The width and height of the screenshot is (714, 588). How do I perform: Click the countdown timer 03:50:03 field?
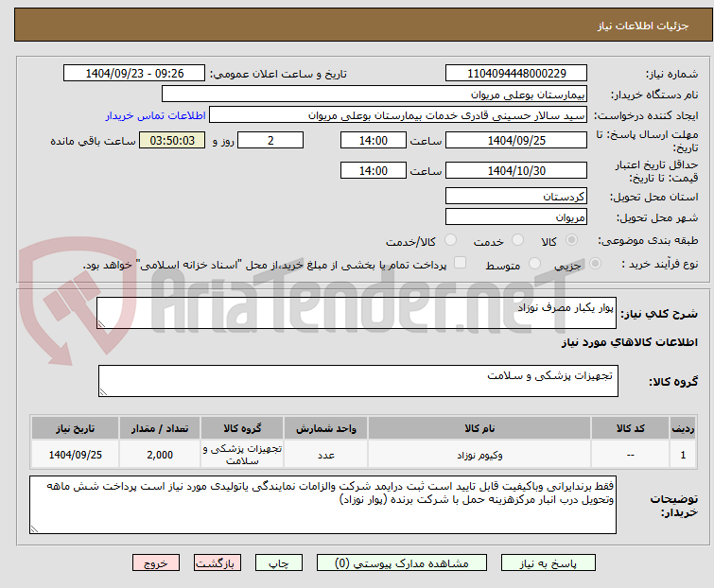[172, 140]
